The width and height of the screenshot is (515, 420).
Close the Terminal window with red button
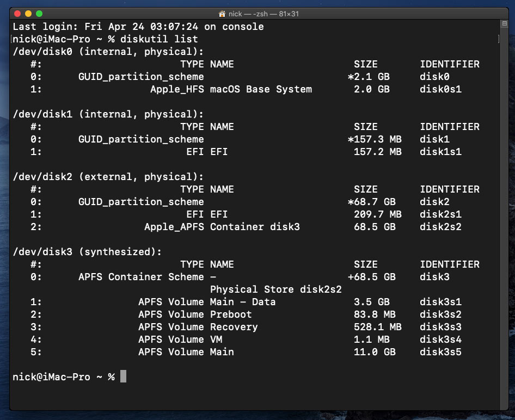coord(17,14)
